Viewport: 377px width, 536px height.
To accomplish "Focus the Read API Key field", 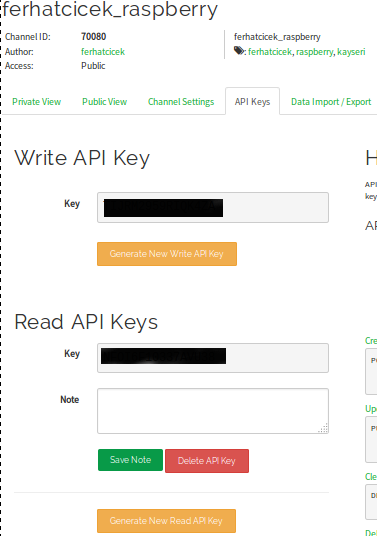I will (x=213, y=358).
